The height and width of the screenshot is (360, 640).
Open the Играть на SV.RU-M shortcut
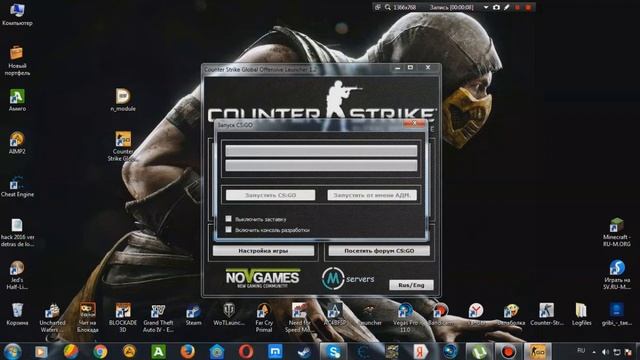617,275
